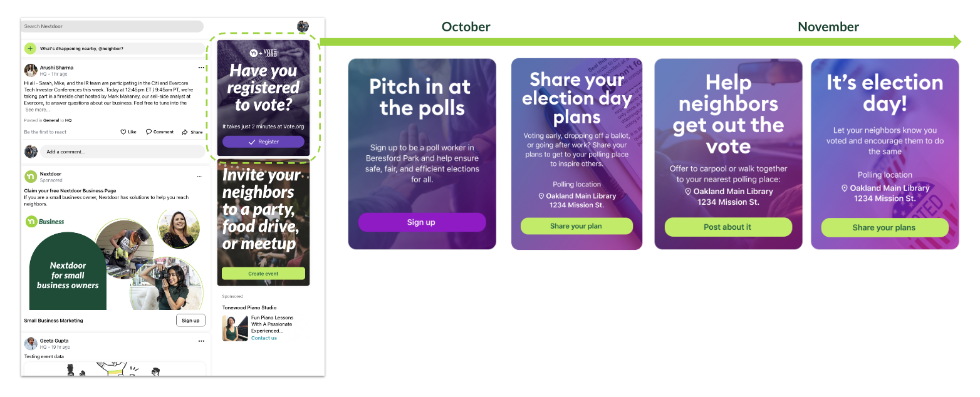980x397 pixels.
Task: Click Sign up for Small Business Marketing
Action: (190, 321)
